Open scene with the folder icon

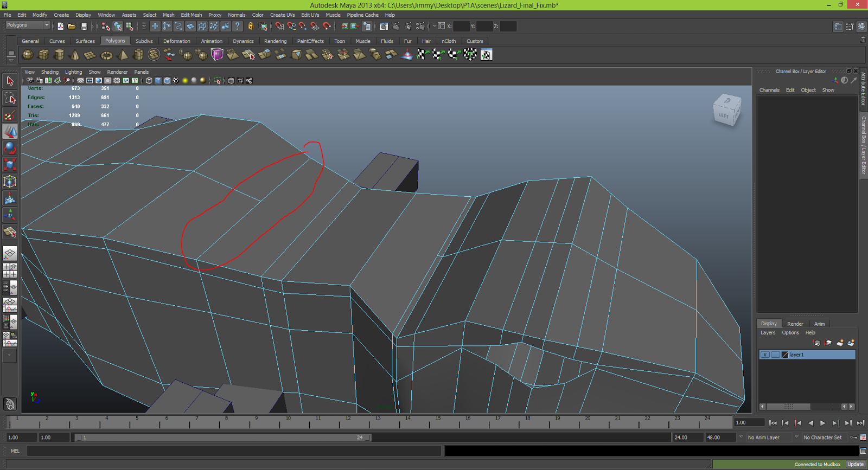click(x=72, y=26)
